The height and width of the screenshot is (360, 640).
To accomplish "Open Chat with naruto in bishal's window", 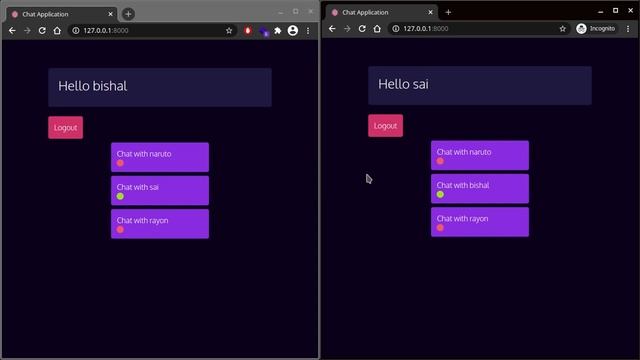I will (x=160, y=157).
